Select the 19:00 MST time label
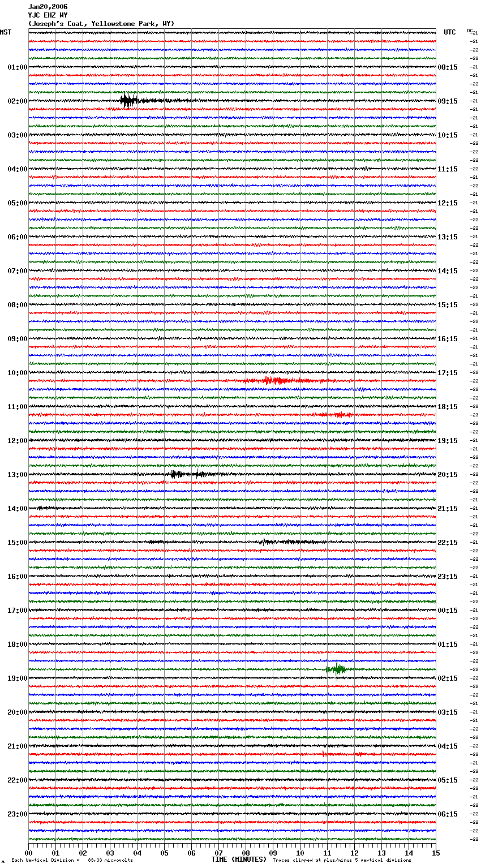The width and height of the screenshot is (481, 868). (17, 678)
